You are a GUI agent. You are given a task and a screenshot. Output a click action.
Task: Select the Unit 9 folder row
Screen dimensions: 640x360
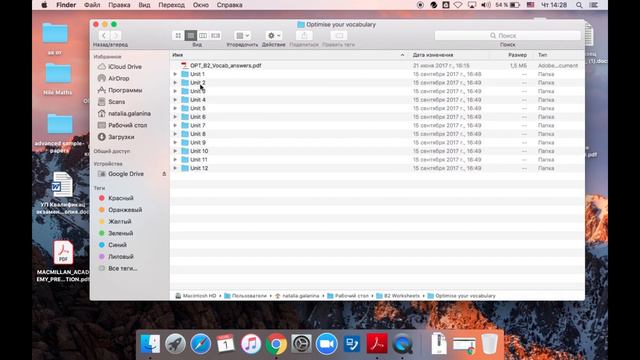click(x=377, y=142)
